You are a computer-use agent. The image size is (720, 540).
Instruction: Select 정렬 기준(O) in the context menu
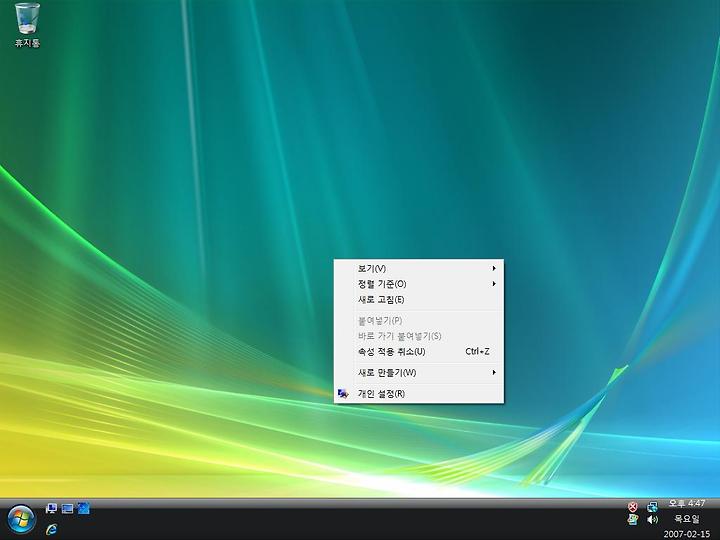coord(418,284)
